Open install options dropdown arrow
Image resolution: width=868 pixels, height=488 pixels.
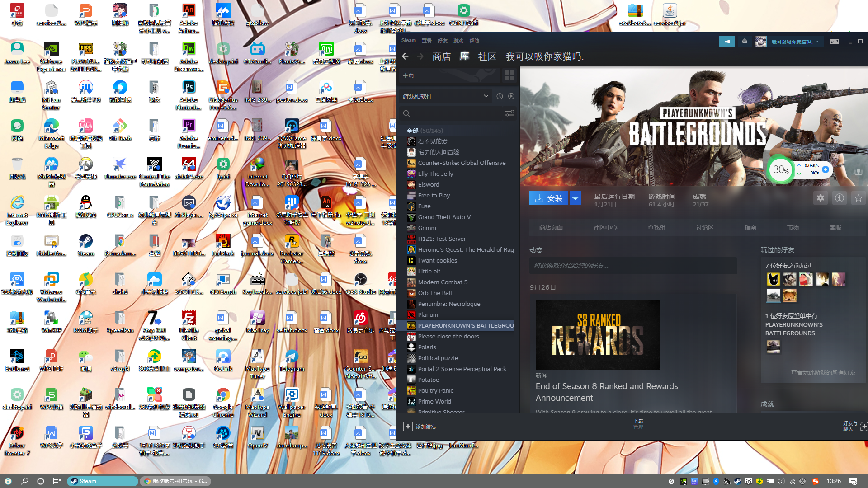tap(575, 198)
